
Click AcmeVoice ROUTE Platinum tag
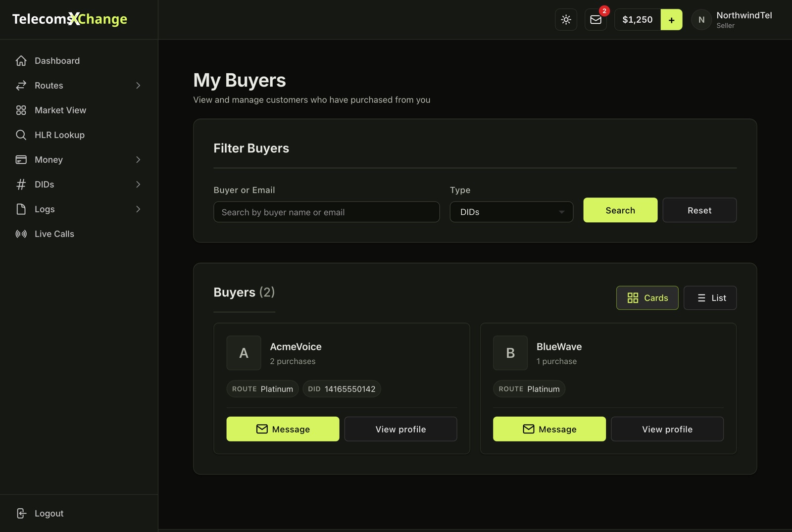tap(262, 389)
